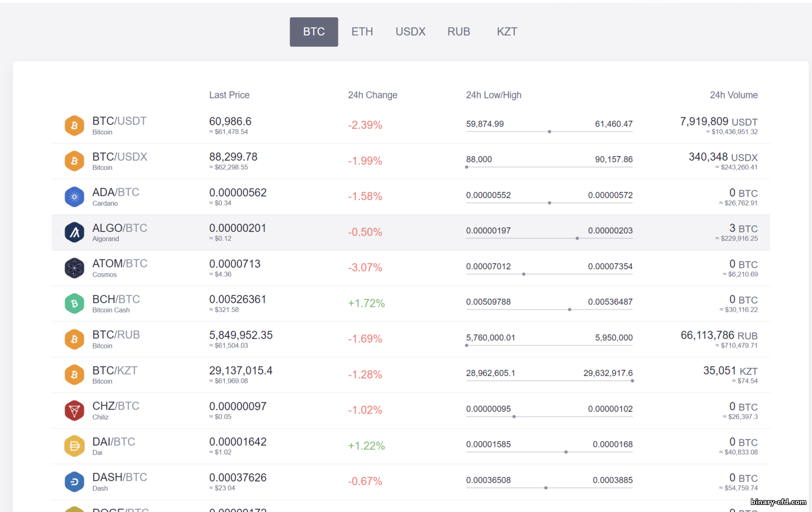The image size is (812, 512).
Task: Click the ALGO/BTC low/high range slider
Action: (549, 238)
